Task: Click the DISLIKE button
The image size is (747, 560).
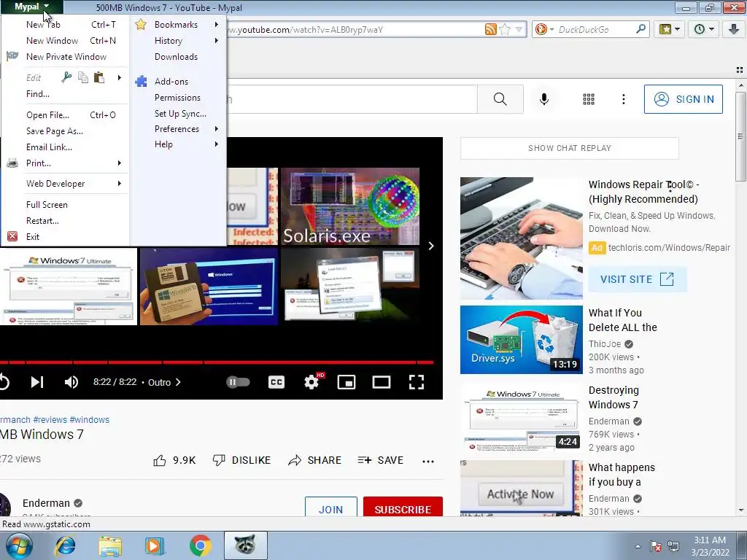Action: (241, 460)
